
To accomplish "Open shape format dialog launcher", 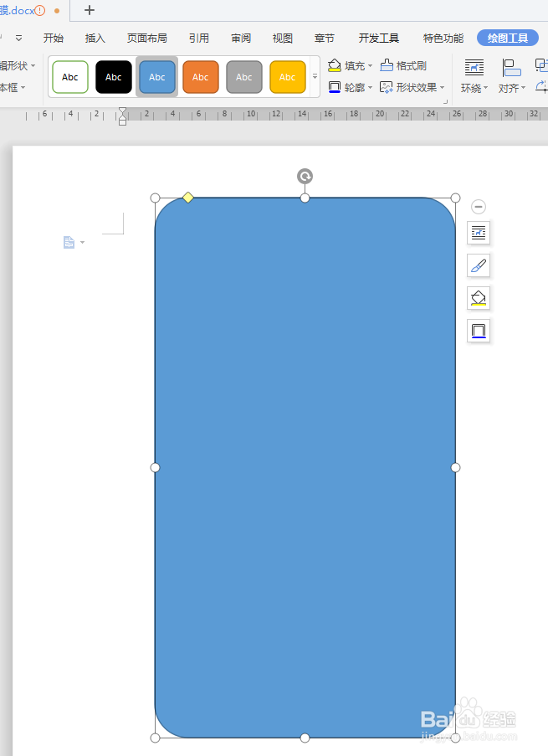I will [445, 102].
